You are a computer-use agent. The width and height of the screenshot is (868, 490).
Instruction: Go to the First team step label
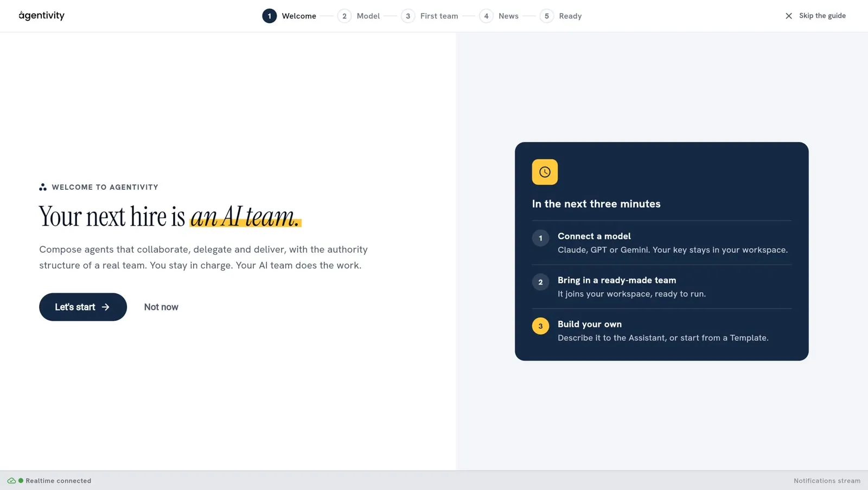click(x=439, y=16)
